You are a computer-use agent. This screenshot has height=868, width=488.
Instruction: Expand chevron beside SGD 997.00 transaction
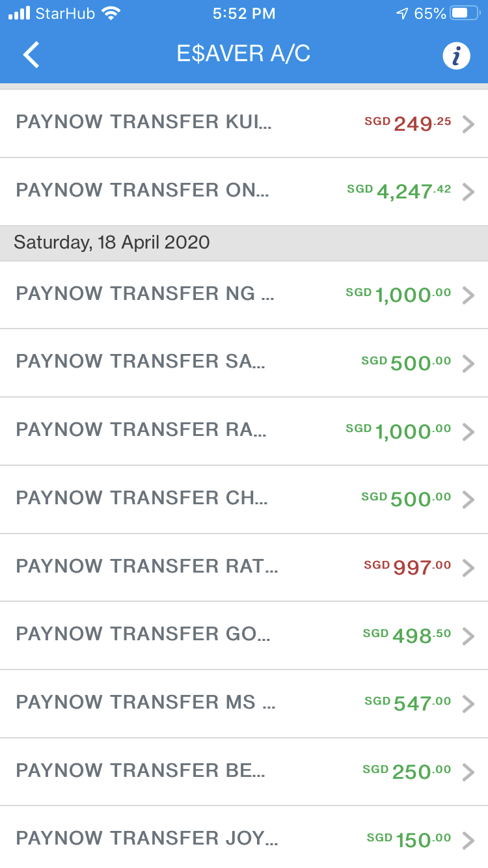468,567
